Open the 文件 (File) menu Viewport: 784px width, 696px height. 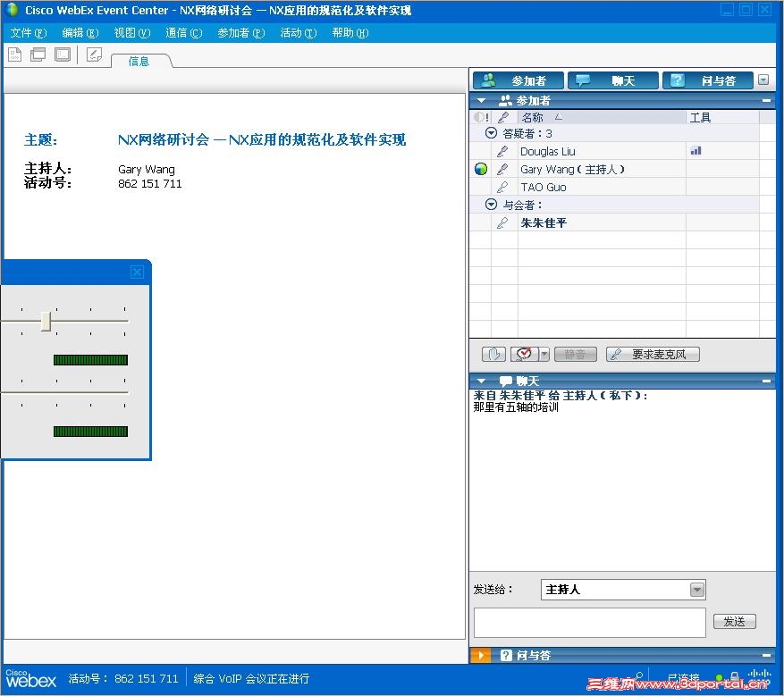29,33
